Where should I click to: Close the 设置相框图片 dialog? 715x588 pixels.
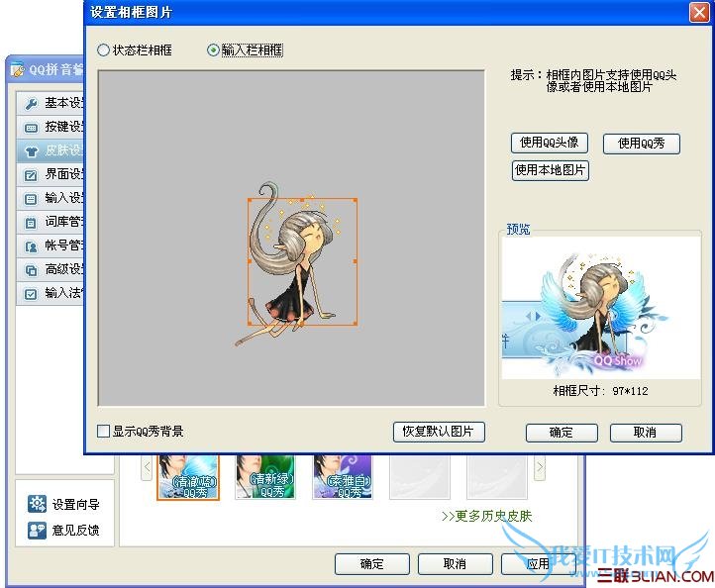[x=698, y=12]
